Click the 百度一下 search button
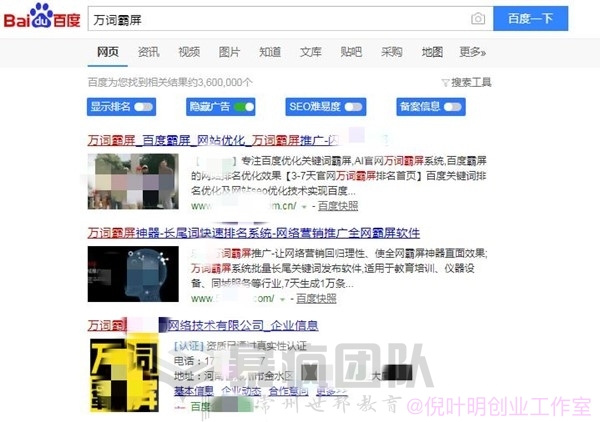Screen dimensions: 600x422 point(530,18)
